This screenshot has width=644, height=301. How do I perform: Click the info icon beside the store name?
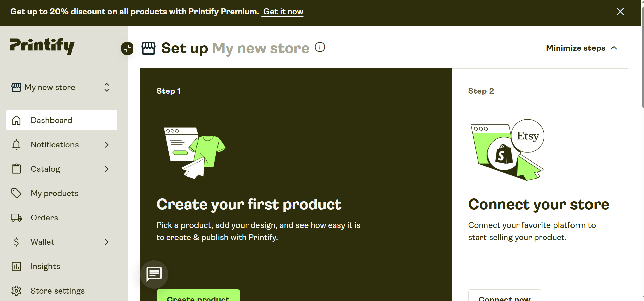tap(320, 47)
